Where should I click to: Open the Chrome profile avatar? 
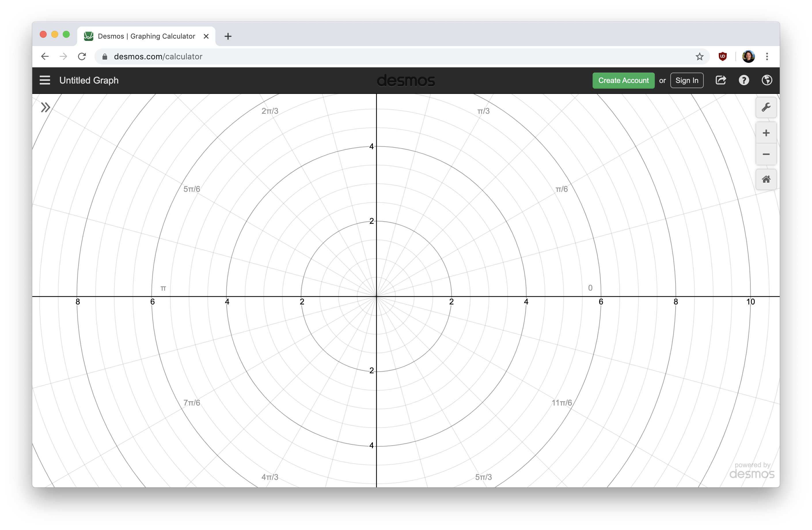tap(748, 56)
